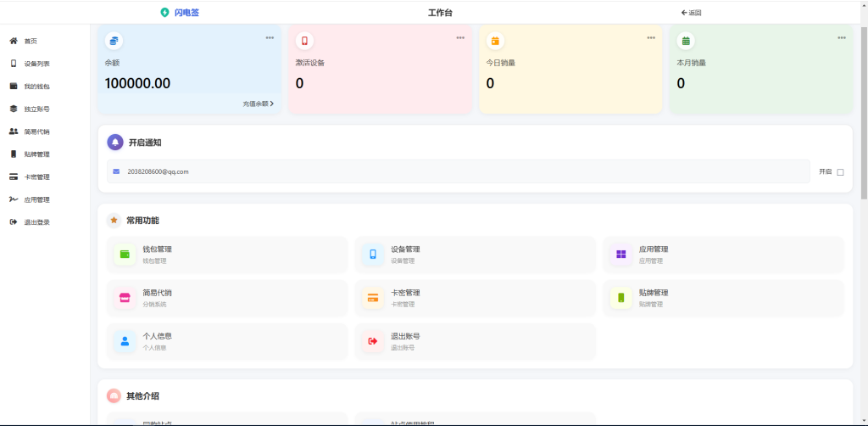Click the phone icon beside 贴牌管理 in sidebar
Screen dimensions: 868x426
click(14, 154)
